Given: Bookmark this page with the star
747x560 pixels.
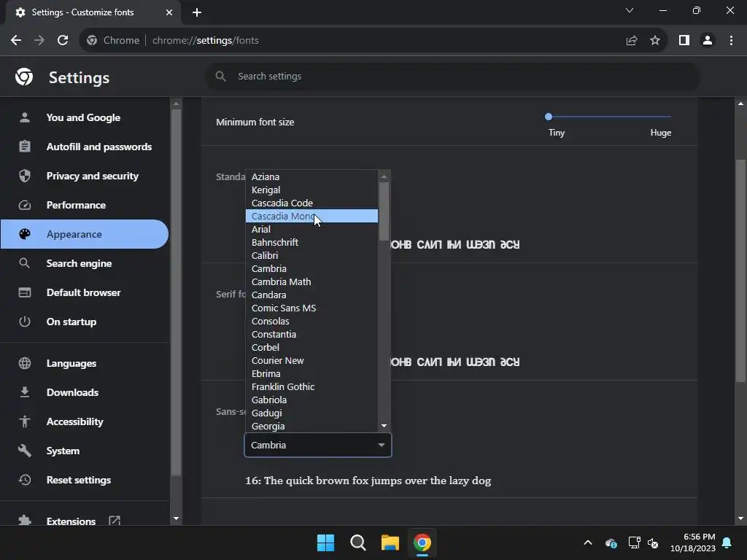Looking at the screenshot, I should coord(655,41).
